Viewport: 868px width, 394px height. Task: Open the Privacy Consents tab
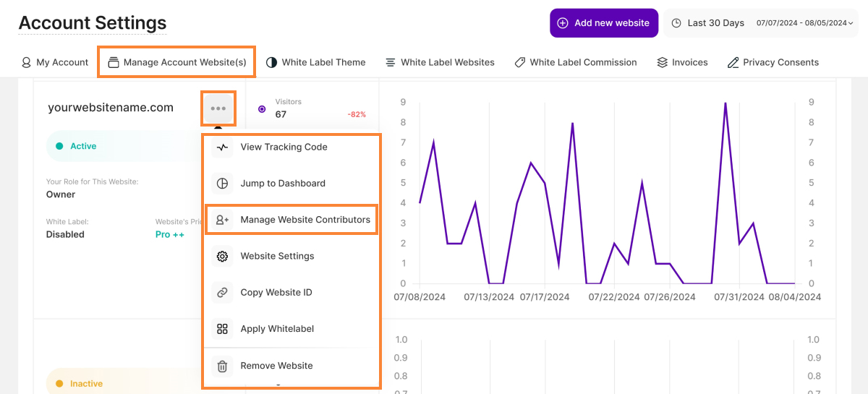point(773,62)
